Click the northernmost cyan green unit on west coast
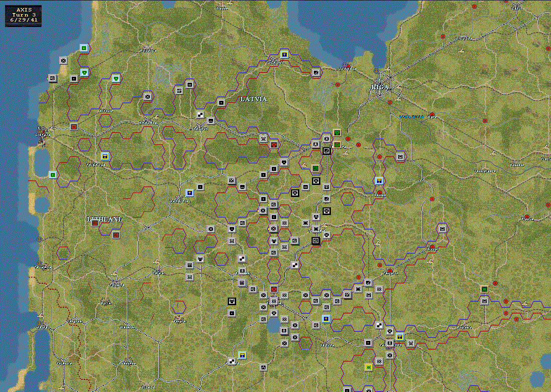The height and width of the screenshot is (392, 551). click(84, 48)
